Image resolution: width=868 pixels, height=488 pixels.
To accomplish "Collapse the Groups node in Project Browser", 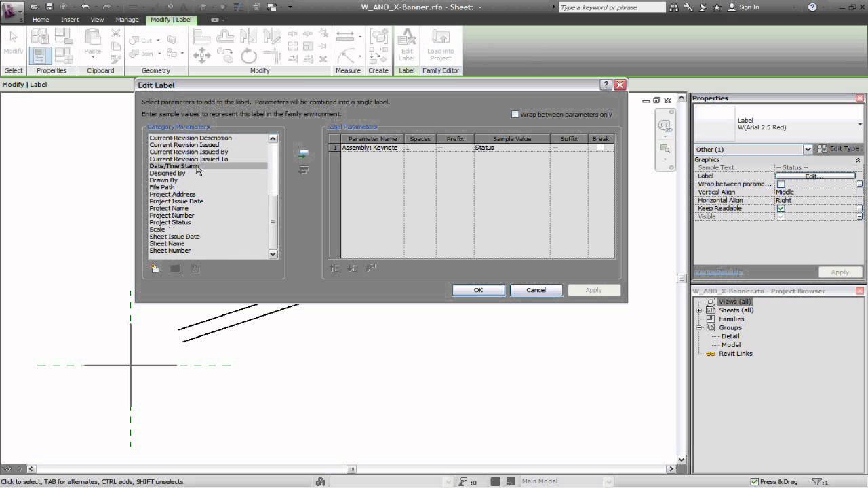I will coord(699,327).
